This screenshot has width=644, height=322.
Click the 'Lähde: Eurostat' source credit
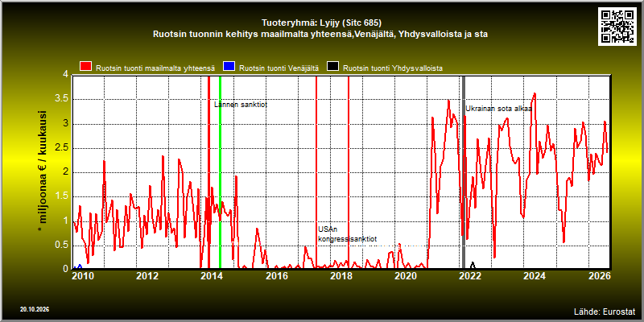[605, 311]
